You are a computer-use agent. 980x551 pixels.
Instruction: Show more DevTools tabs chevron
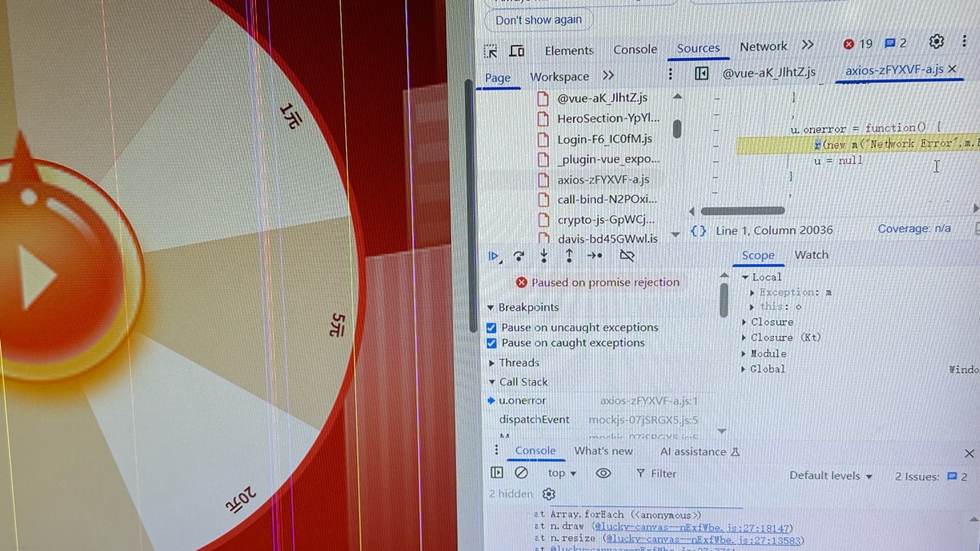coord(808,45)
